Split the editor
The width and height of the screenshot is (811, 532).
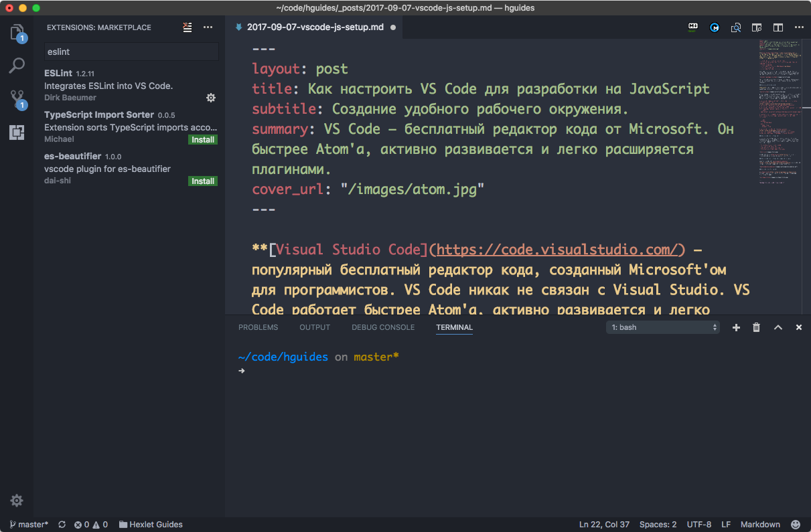778,27
